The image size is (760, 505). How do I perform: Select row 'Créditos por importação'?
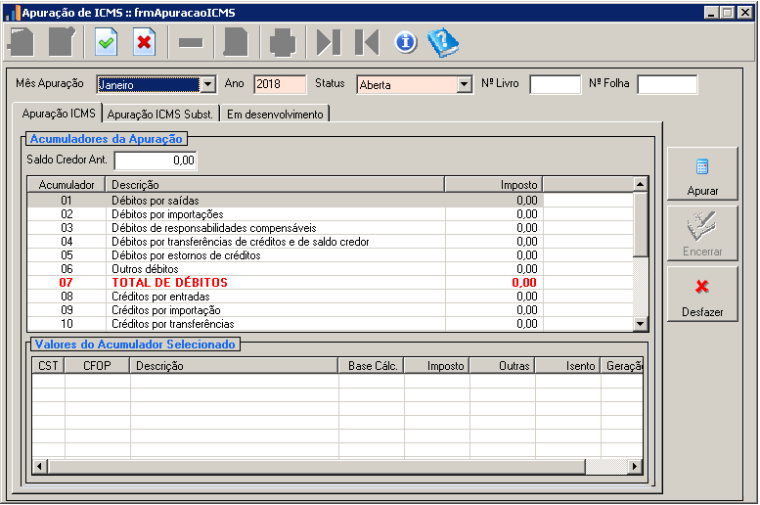[330, 310]
